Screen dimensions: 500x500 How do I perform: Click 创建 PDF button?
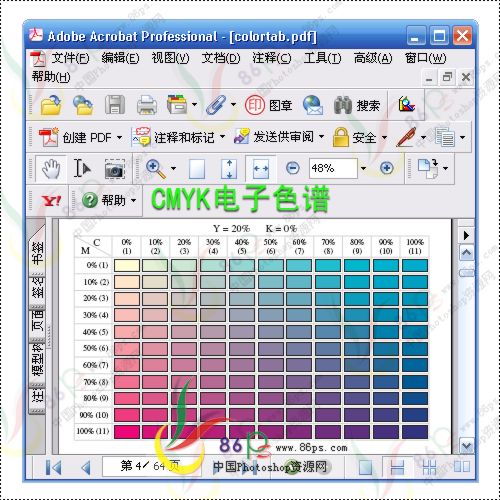[75, 137]
